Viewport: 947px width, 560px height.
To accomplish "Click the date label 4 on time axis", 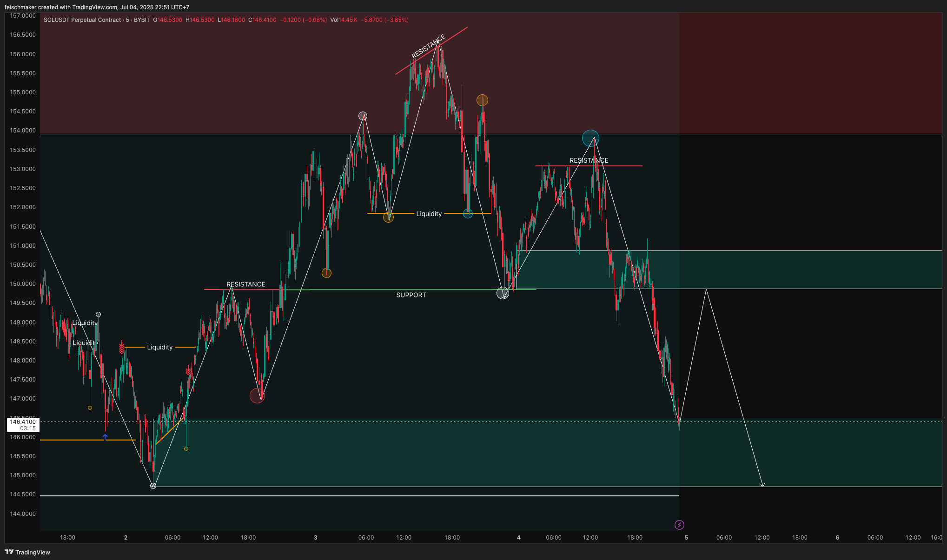I will (x=519, y=538).
